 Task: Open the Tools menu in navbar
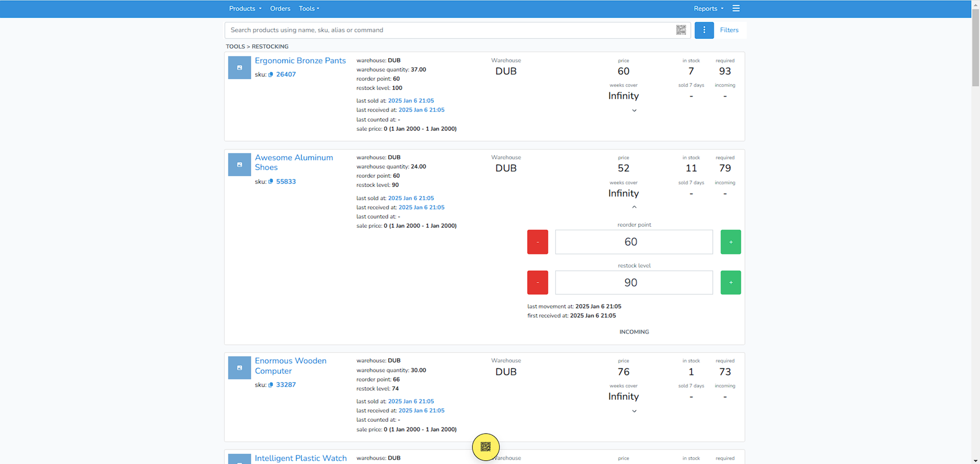pos(309,8)
